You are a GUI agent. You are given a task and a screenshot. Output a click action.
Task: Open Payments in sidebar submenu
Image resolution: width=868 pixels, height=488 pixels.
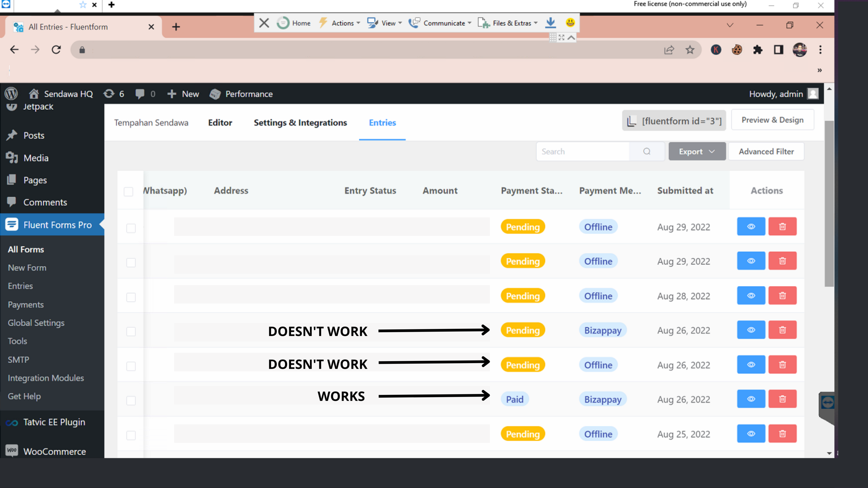click(x=26, y=304)
